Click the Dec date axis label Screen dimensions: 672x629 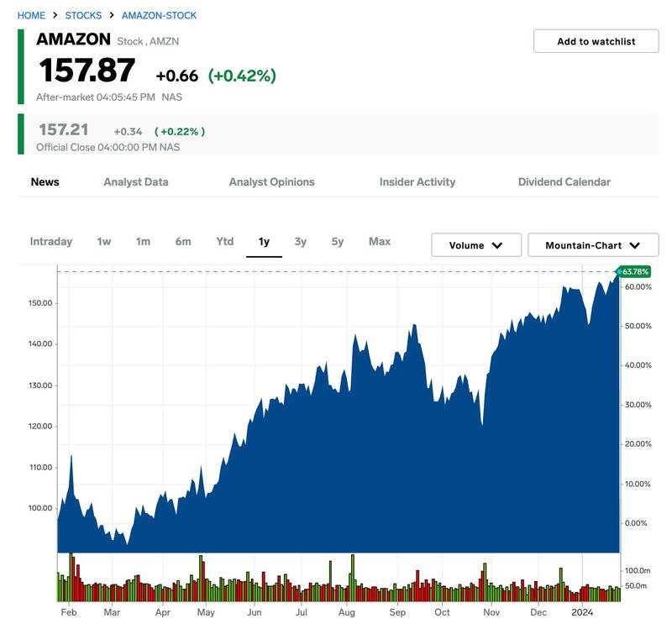click(x=538, y=612)
